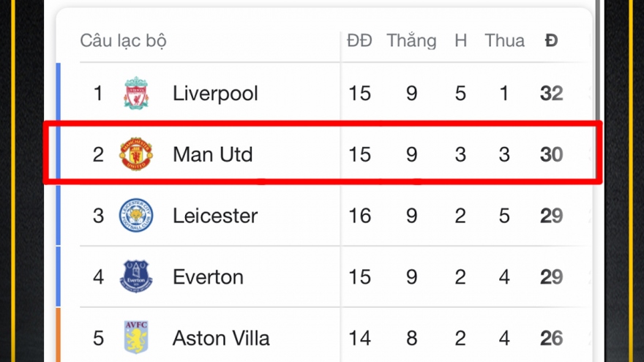This screenshot has width=644, height=362.
Task: Click rank number 5 beside Aston Villa
Action: click(x=99, y=338)
